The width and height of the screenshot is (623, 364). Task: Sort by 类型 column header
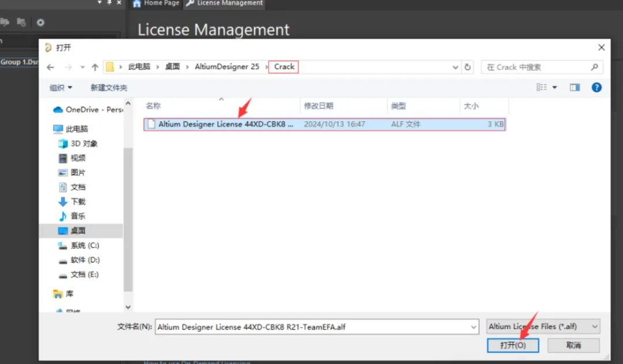[x=398, y=106]
